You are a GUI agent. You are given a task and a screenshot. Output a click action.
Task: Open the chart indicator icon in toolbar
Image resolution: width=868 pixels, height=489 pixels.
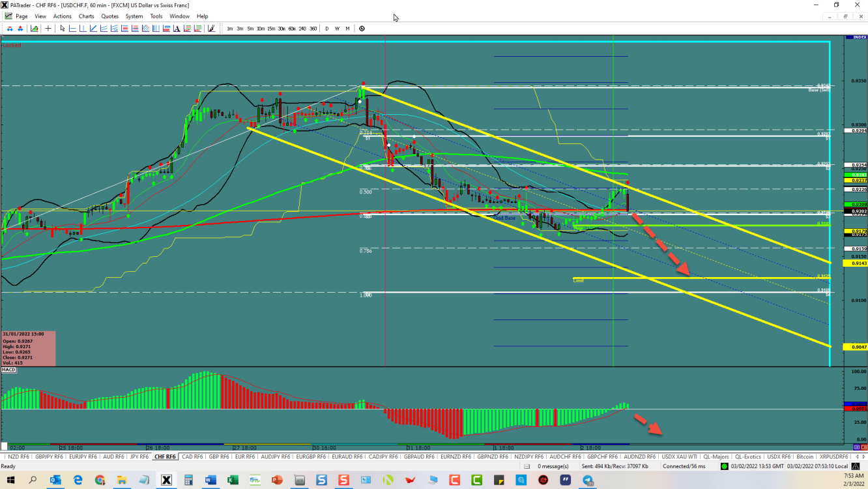pyautogui.click(x=35, y=29)
